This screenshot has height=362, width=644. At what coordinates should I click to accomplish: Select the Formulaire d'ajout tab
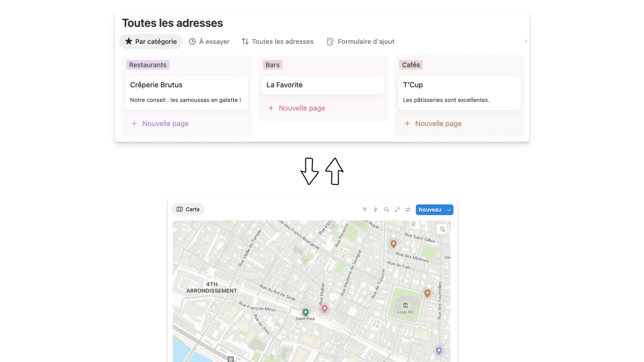(361, 42)
